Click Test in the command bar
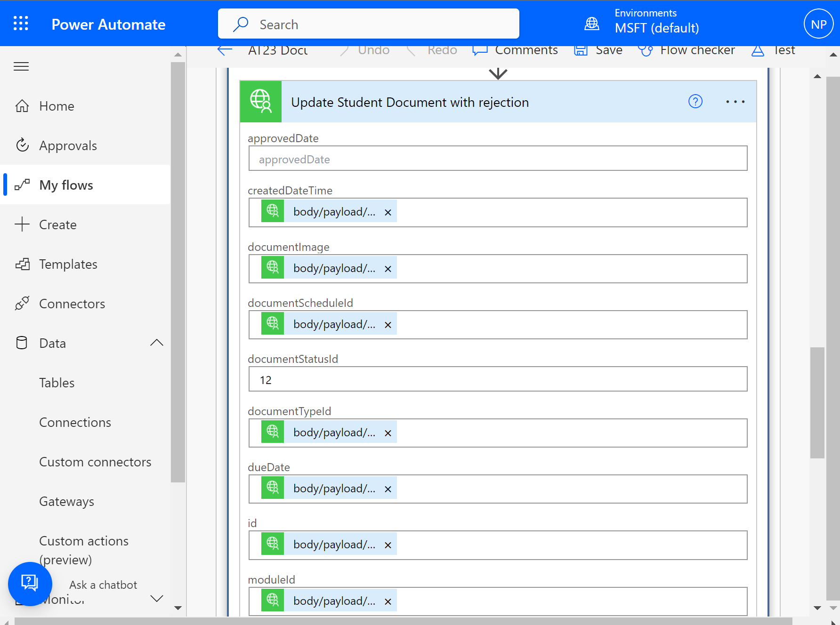Viewport: 840px width, 625px height. 773,50
